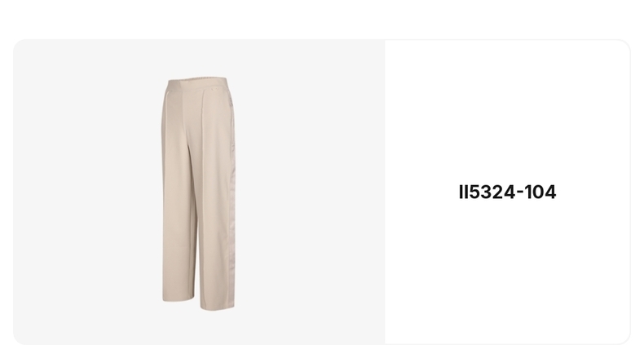Click the elastic waistband of the trousers
This screenshot has height=345, width=644.
(196, 81)
